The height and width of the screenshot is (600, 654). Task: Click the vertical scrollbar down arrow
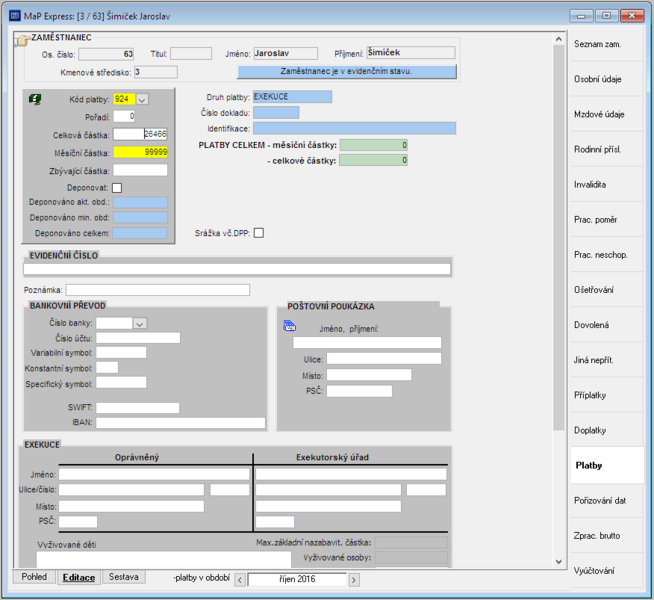click(x=559, y=562)
